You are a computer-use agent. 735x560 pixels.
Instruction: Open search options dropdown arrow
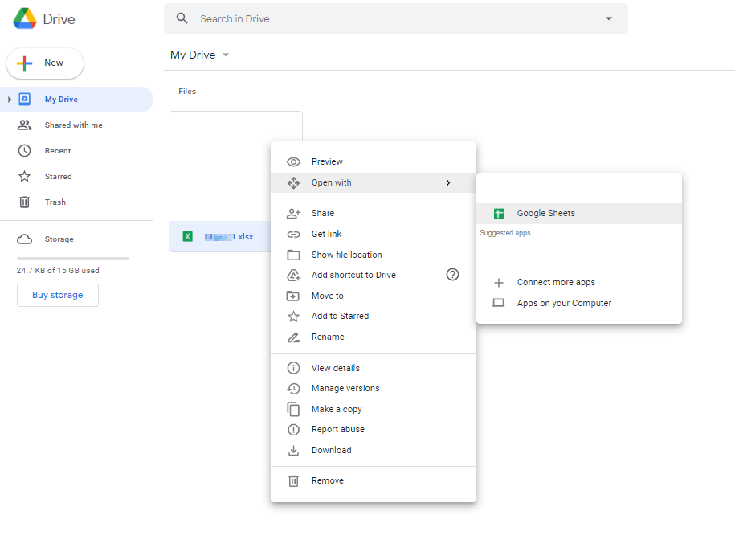click(x=608, y=18)
